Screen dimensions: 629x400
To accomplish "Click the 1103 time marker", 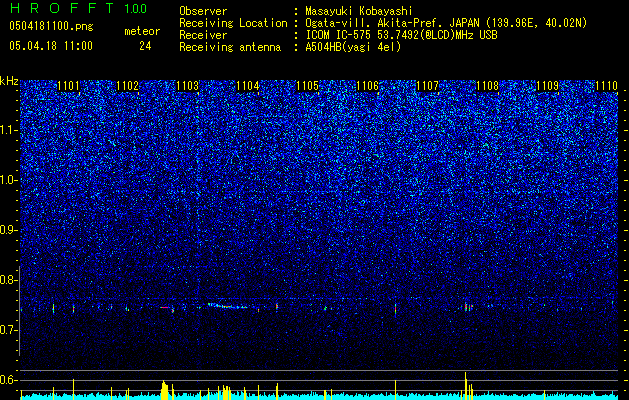I will (x=188, y=86).
